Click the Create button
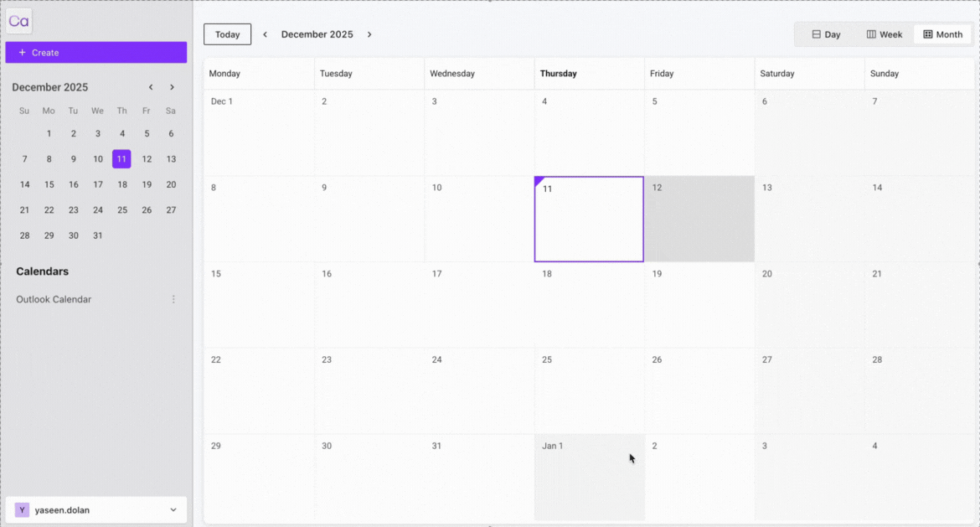This screenshot has height=527, width=980. coord(96,53)
